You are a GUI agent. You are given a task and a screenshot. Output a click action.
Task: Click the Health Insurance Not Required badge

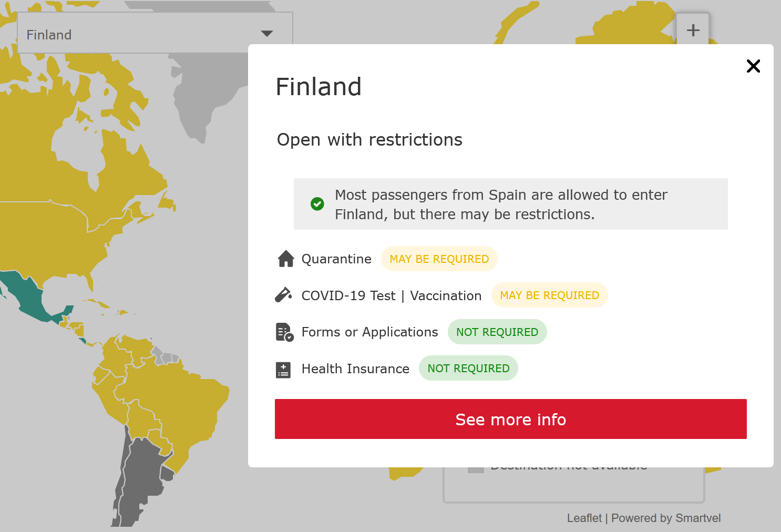[x=468, y=369]
